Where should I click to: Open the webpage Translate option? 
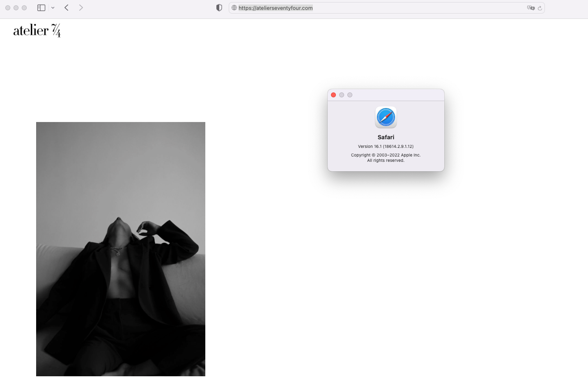531,8
